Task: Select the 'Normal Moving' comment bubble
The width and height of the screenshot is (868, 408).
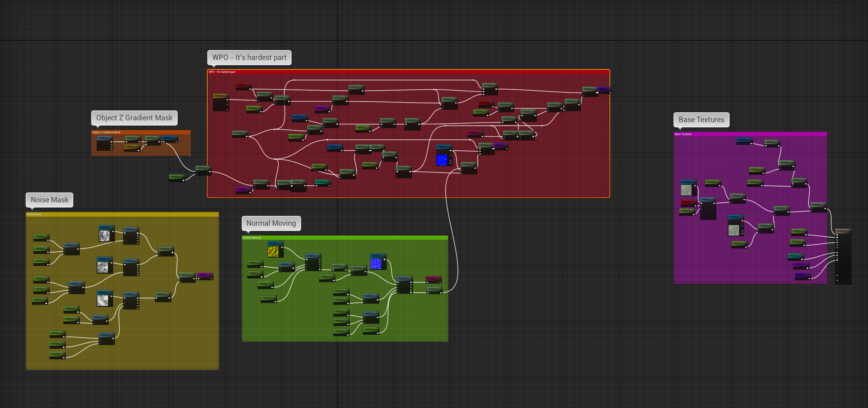Action: click(x=271, y=223)
